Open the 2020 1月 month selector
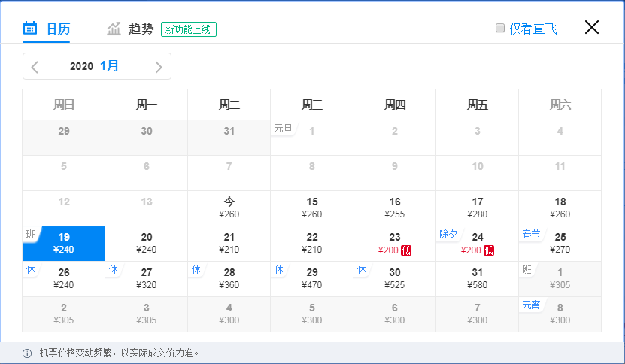 click(95, 66)
